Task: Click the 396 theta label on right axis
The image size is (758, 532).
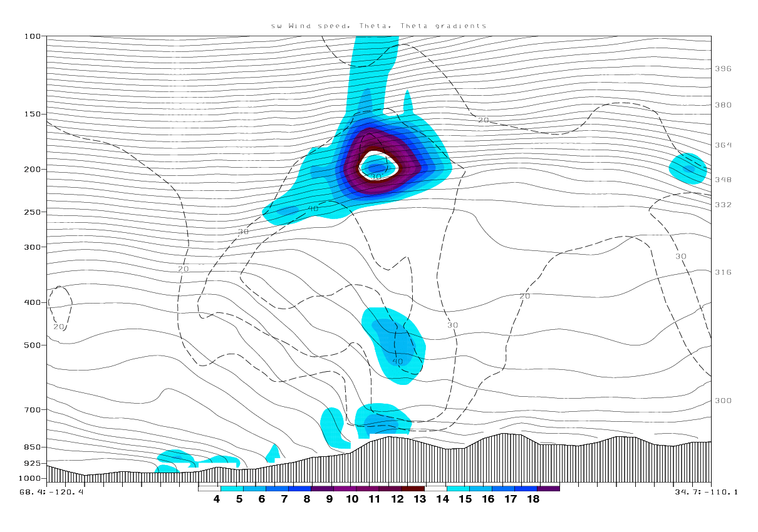Action: (723, 69)
